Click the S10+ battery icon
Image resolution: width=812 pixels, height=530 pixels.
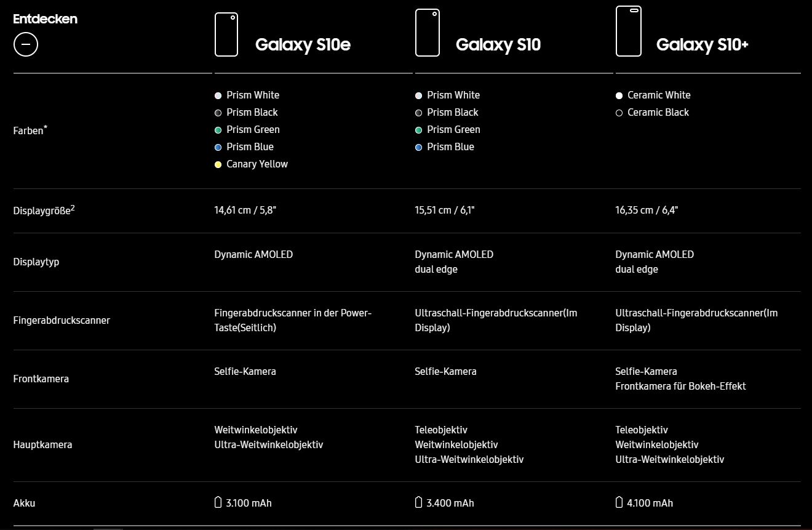point(619,502)
